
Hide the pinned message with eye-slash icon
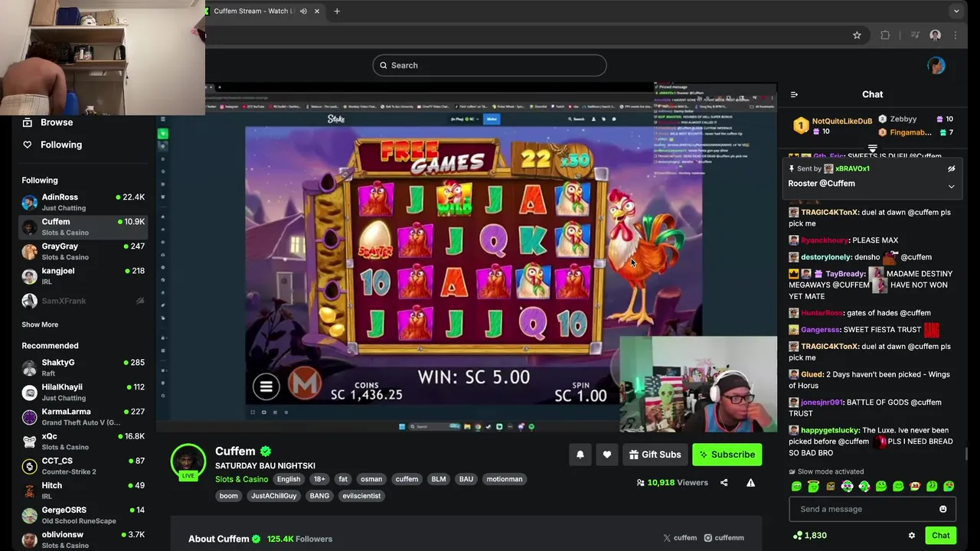pyautogui.click(x=951, y=169)
